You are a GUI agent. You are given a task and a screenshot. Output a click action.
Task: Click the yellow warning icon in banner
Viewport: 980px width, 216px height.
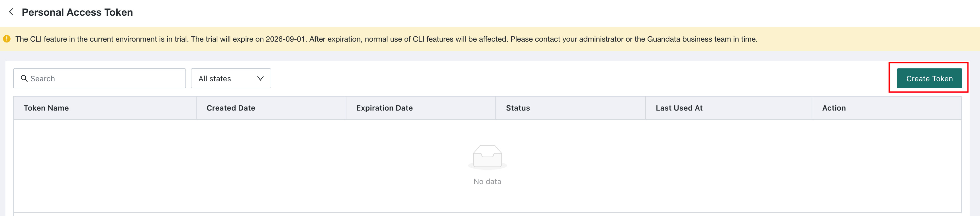7,39
